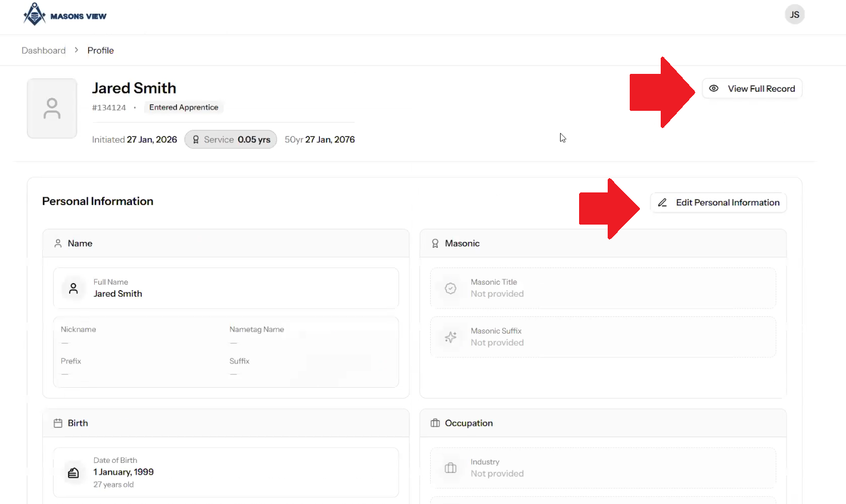
Task: Click the Masonic Title field label
Action: [494, 282]
